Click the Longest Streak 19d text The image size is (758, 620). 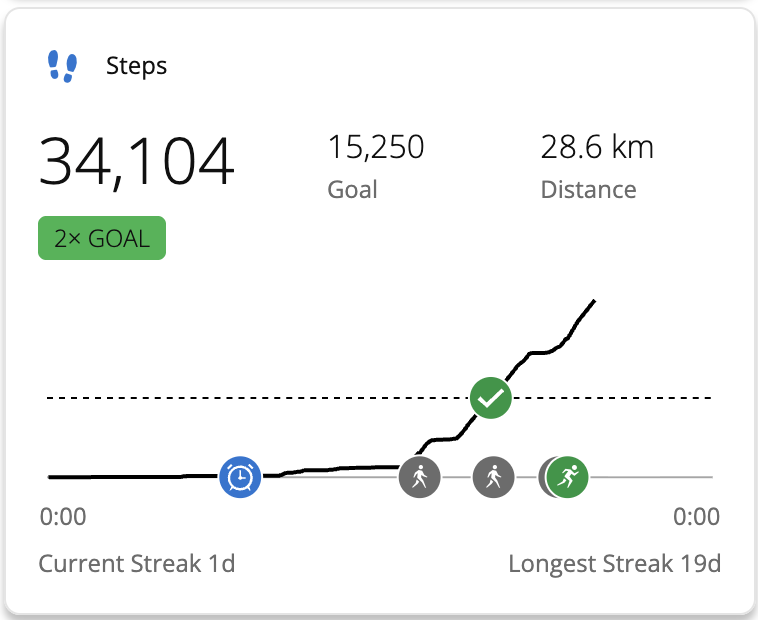coord(614,563)
